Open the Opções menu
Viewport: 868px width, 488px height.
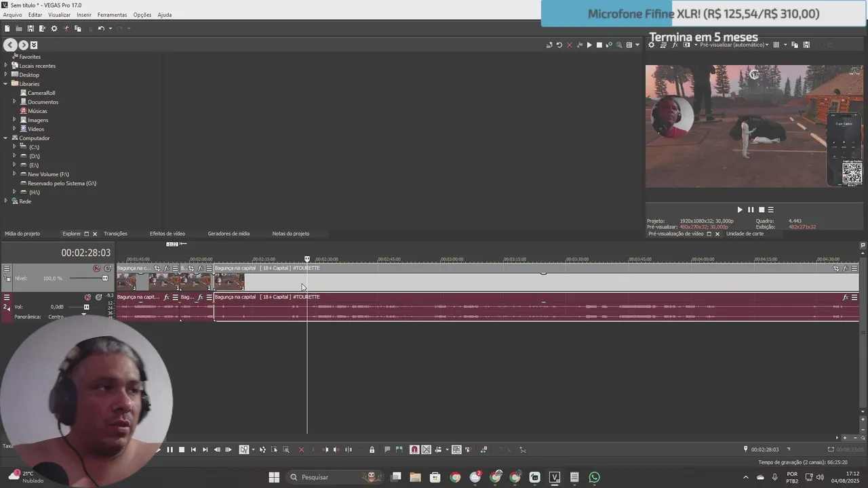[142, 15]
